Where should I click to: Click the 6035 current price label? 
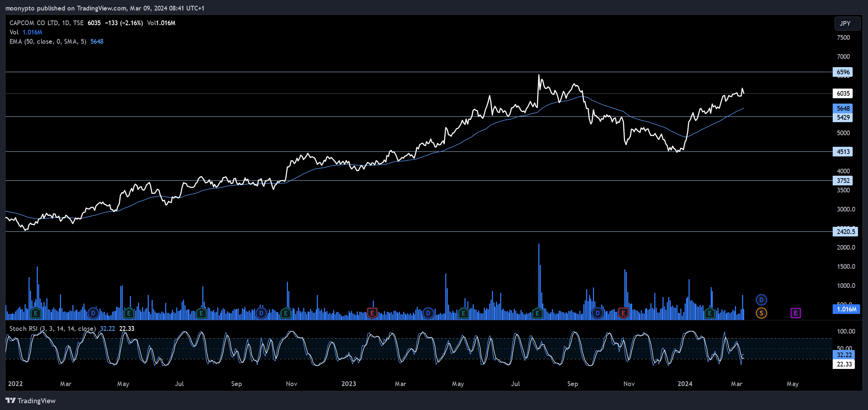click(843, 94)
